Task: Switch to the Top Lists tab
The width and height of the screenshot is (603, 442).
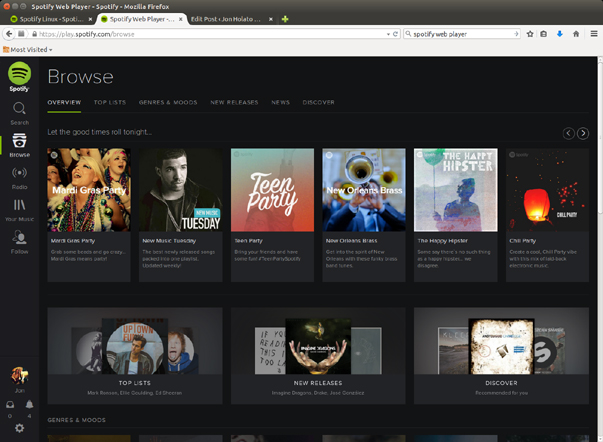Action: pos(110,102)
